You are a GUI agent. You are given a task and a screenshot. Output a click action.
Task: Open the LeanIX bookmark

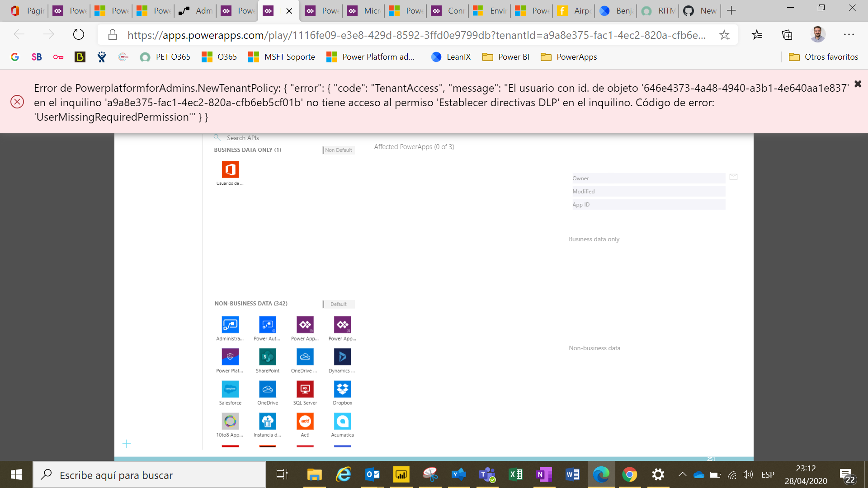[x=451, y=57]
